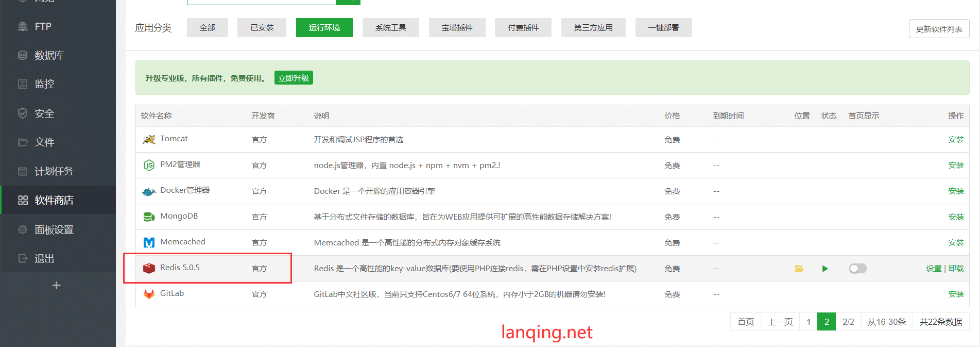Click the 到期时间 column header
Image resolution: width=980 pixels, height=347 pixels.
coord(728,115)
